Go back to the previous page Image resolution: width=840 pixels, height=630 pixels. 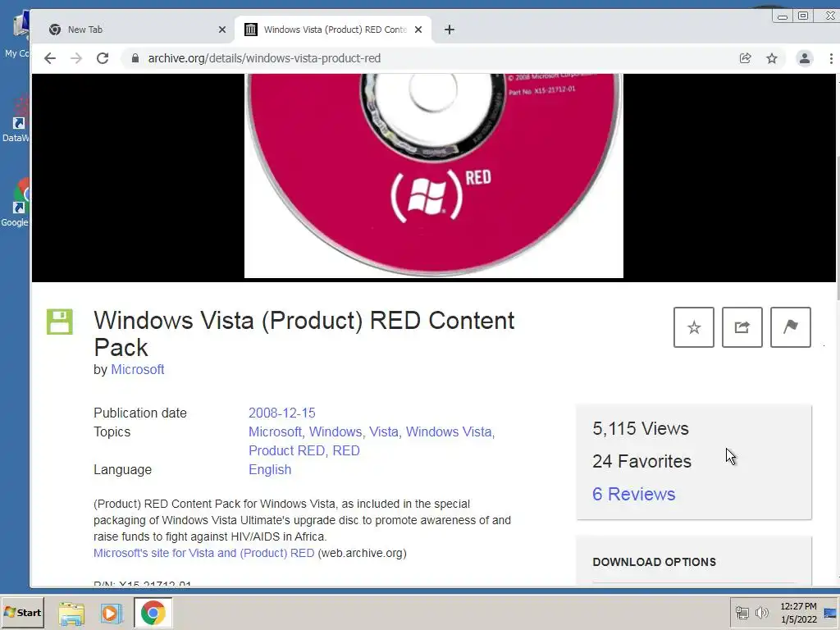pos(50,58)
